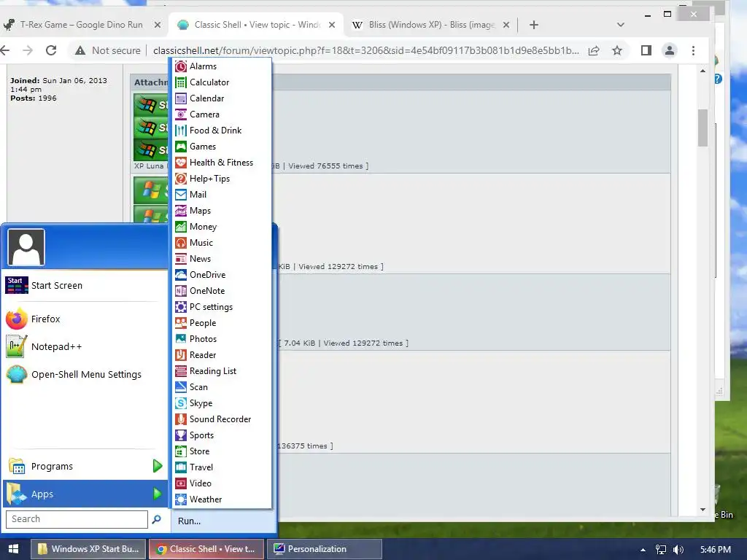View the Not secure site info
The image size is (747, 560).
108,50
